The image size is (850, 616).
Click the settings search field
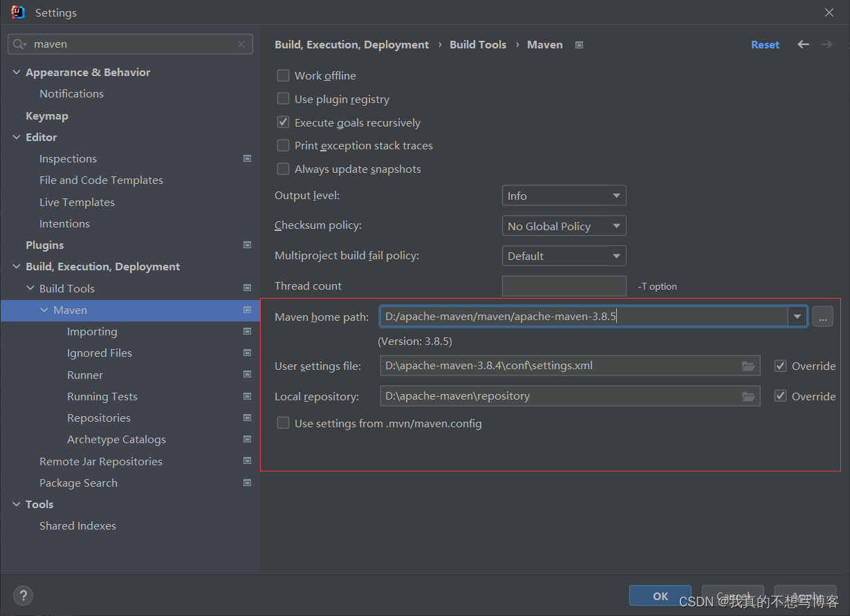130,44
